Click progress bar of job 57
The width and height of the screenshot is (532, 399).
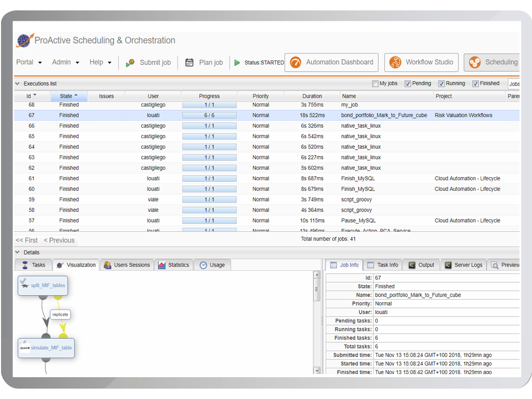[209, 220]
